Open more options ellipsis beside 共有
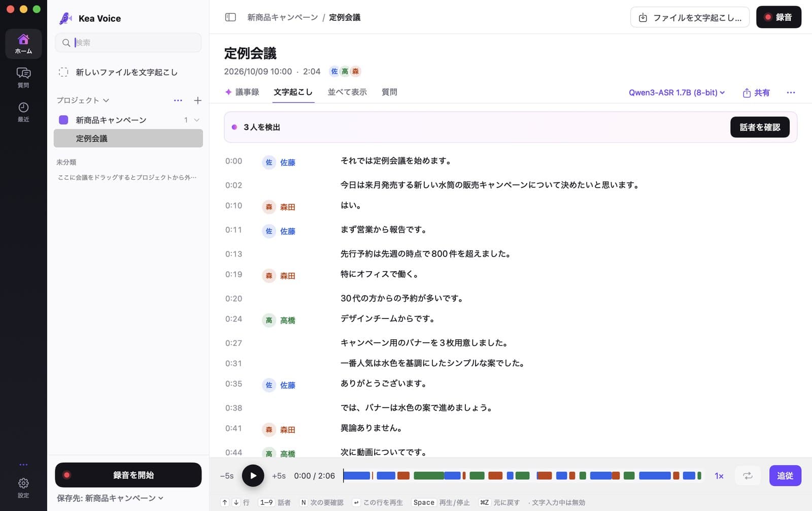The image size is (812, 511). [x=791, y=92]
